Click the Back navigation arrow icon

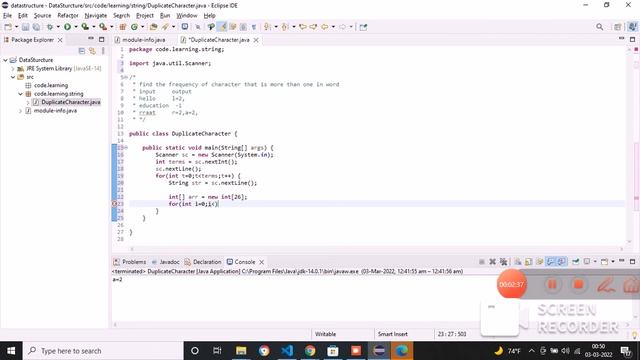click(x=324, y=27)
